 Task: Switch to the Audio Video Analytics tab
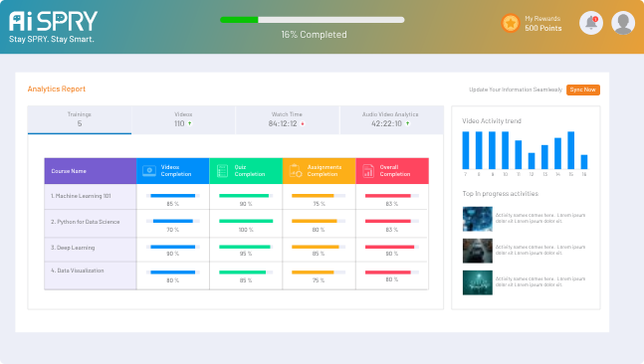(x=392, y=119)
